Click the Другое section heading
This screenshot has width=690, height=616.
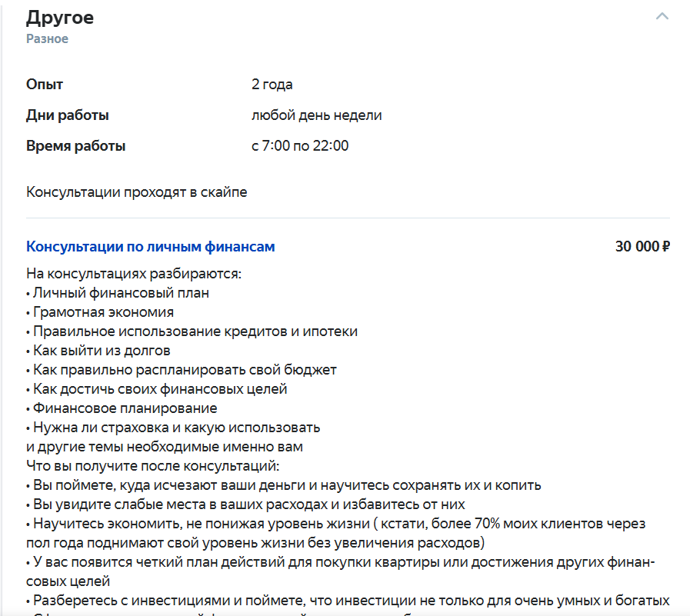tap(59, 17)
